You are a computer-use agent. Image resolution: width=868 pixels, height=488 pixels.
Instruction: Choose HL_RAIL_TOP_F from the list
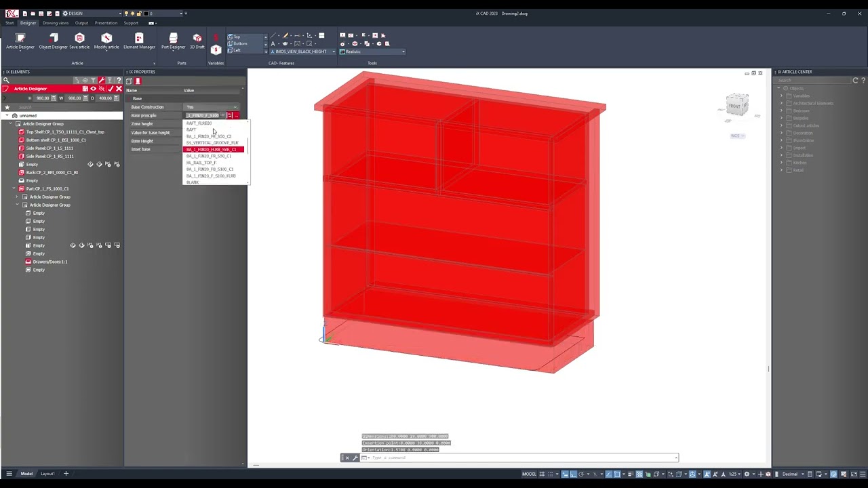click(x=201, y=163)
